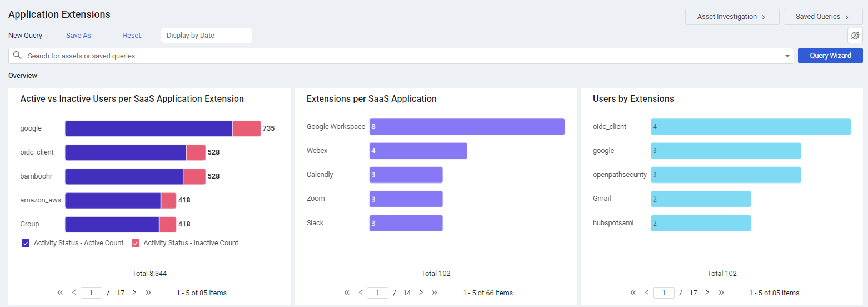868x307 pixels.
Task: Open the Display by Date selector
Action: point(206,36)
